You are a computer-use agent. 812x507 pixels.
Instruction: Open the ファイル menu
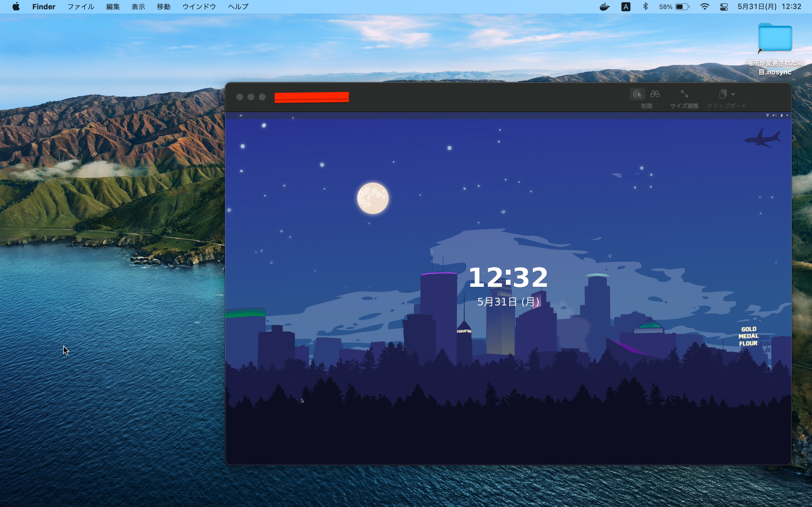click(81, 7)
